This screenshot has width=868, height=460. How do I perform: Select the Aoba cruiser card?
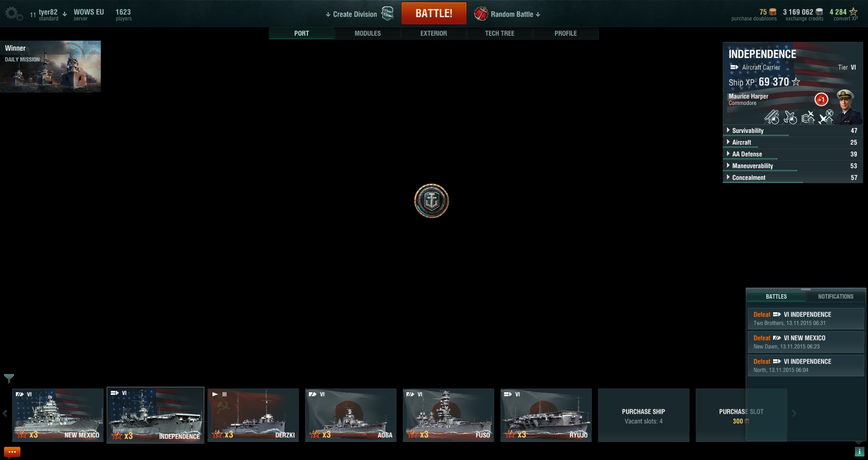click(x=351, y=415)
